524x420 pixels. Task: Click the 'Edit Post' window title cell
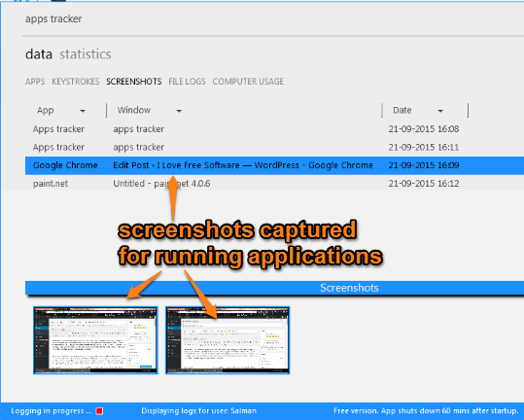(243, 165)
